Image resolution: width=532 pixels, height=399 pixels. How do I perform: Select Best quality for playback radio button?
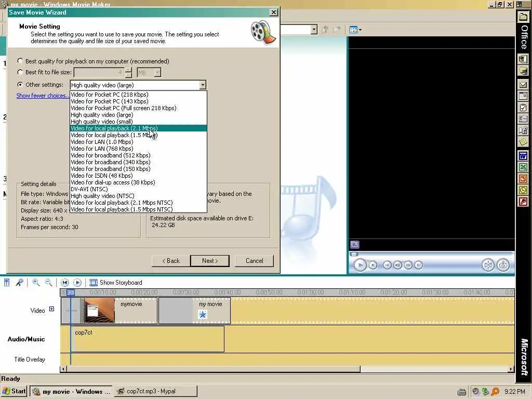click(20, 61)
